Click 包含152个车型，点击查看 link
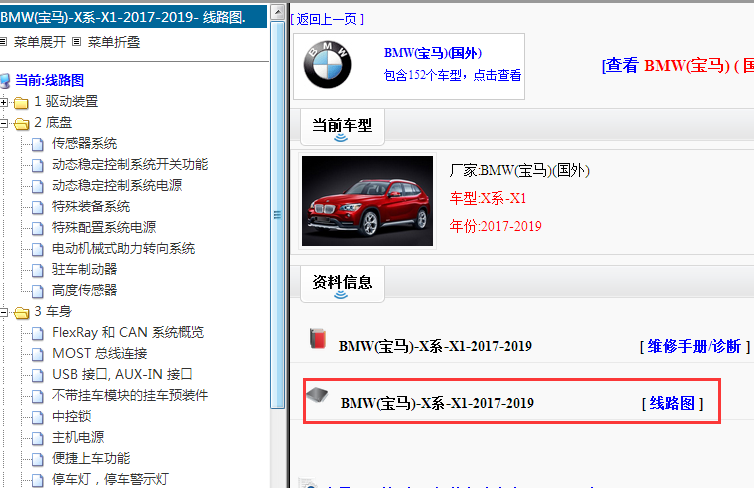The height and width of the screenshot is (488, 754). [x=452, y=75]
